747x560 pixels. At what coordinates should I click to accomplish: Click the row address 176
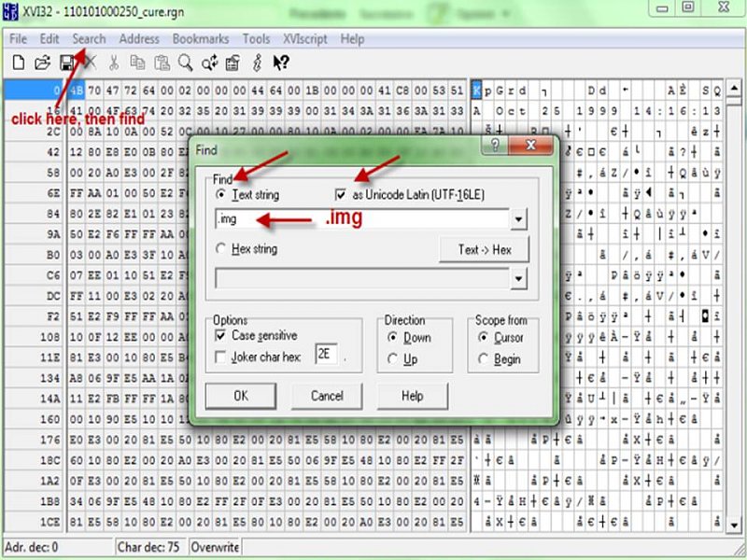point(49,440)
